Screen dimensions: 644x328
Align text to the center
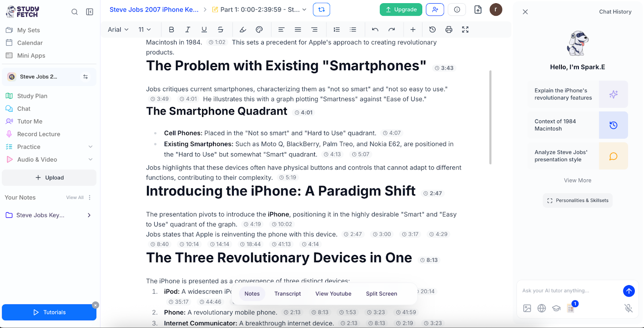[x=298, y=29]
